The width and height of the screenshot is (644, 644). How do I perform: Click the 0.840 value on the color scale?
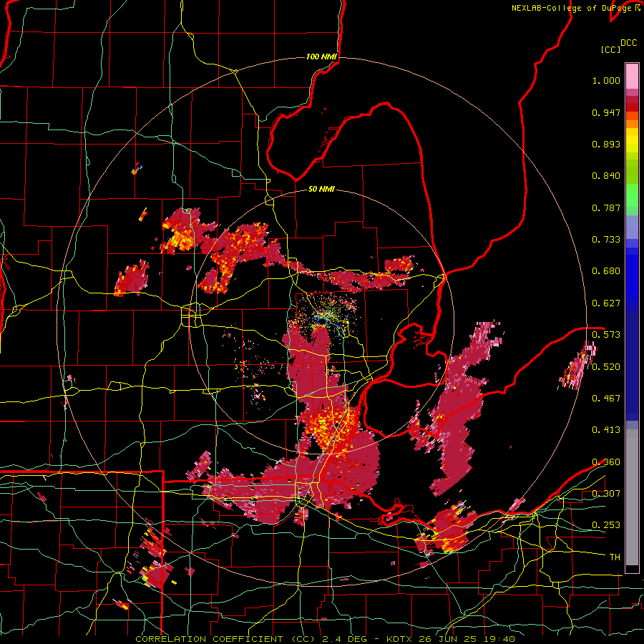606,176
